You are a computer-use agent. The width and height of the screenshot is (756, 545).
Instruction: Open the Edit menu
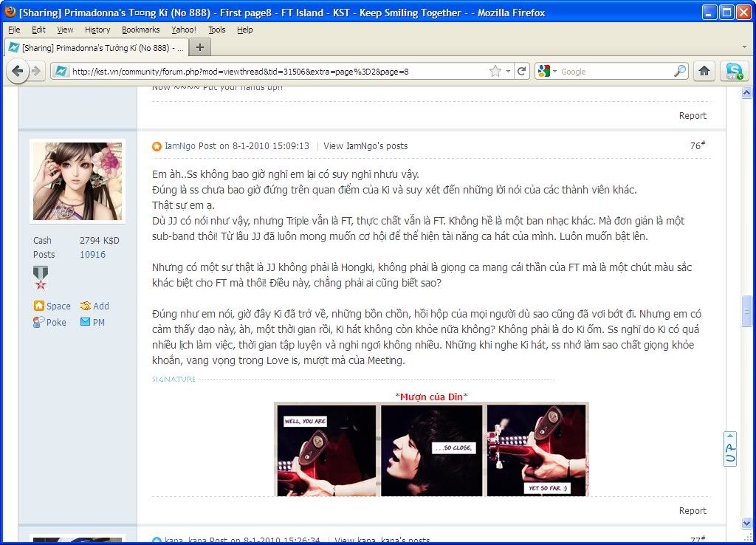point(38,30)
